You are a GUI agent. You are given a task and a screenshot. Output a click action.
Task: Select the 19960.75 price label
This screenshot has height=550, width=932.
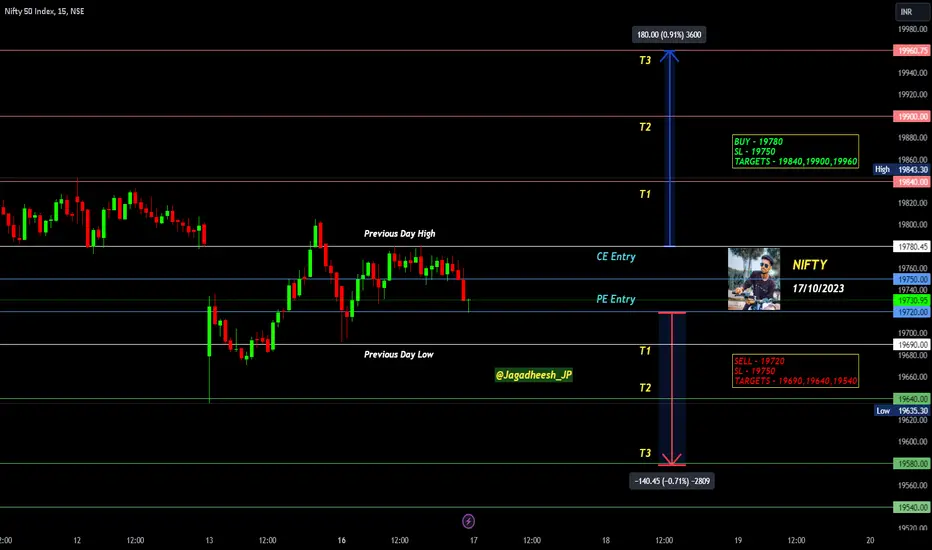click(912, 51)
